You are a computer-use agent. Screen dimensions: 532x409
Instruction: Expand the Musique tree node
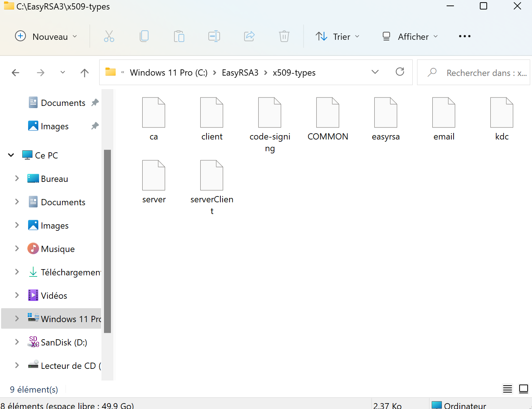[17, 249]
